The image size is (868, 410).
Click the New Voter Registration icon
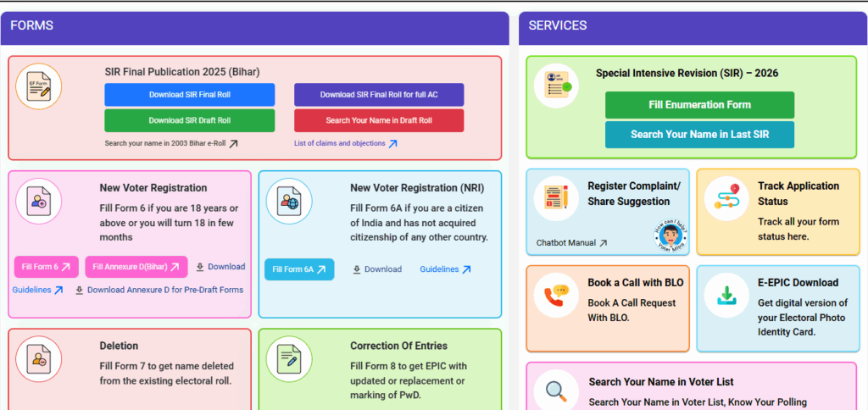coord(39,202)
